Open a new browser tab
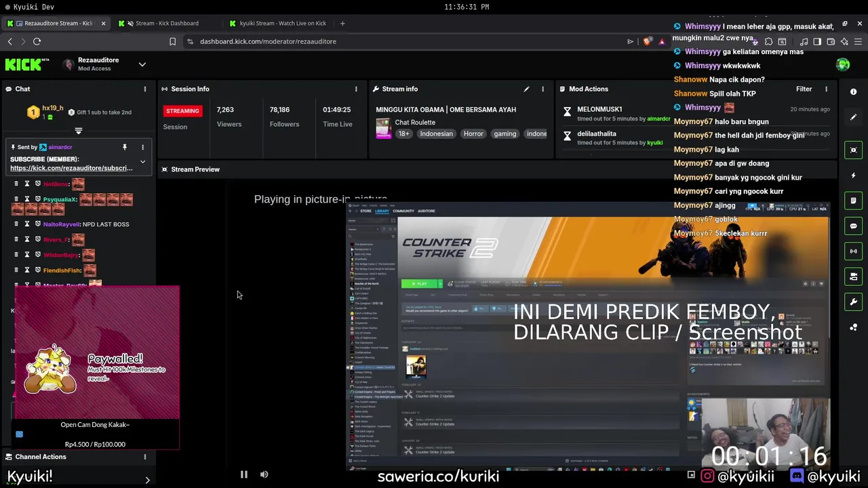This screenshot has height=488, width=868. (x=342, y=23)
